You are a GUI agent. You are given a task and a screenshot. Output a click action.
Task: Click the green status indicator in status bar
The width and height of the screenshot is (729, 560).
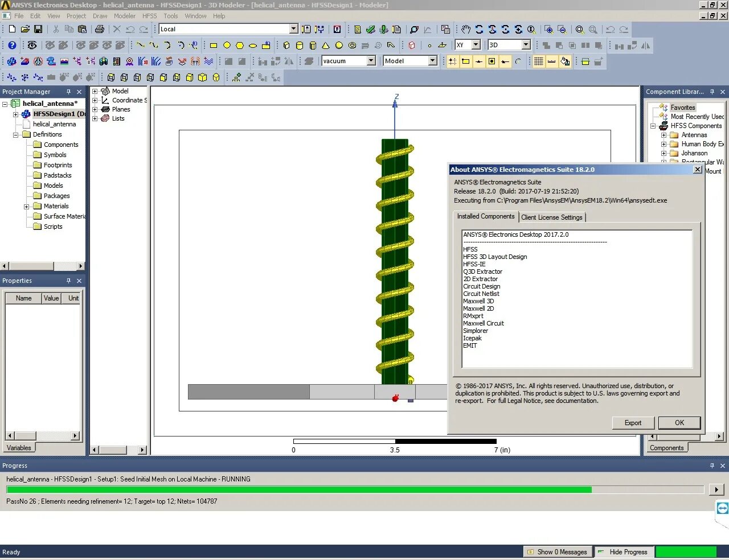click(x=686, y=552)
